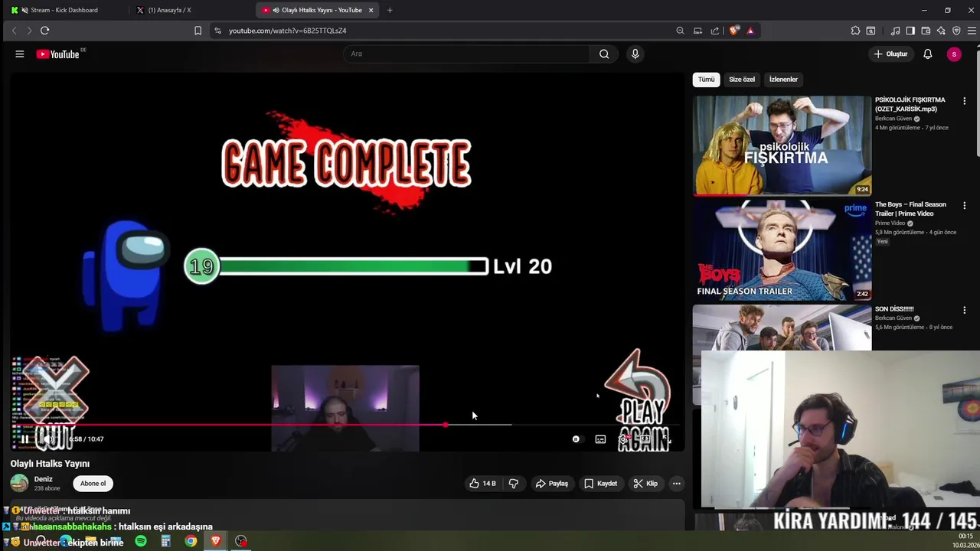Open The Boys Final Season Trailer thumbnail
The width and height of the screenshot is (980, 551).
tap(782, 250)
